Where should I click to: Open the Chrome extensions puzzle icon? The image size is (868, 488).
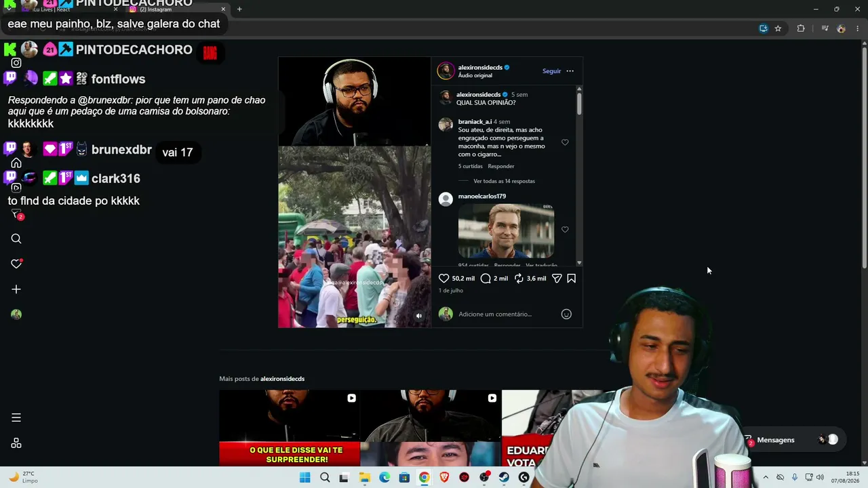click(801, 28)
